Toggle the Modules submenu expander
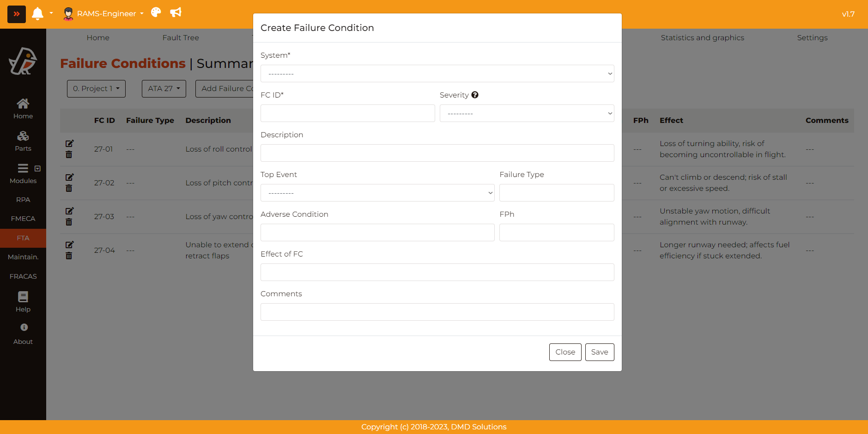868x434 pixels. pos(38,169)
